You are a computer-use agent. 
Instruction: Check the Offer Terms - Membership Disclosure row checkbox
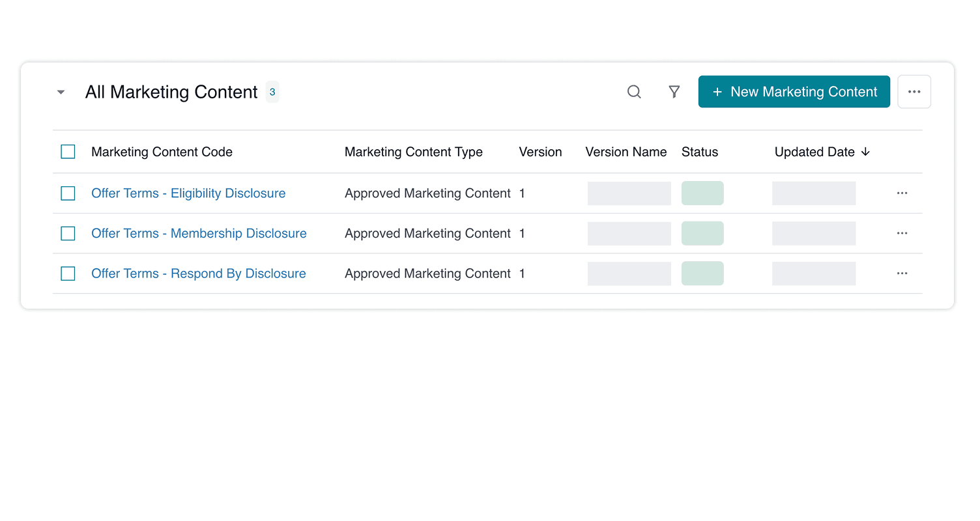[68, 233]
